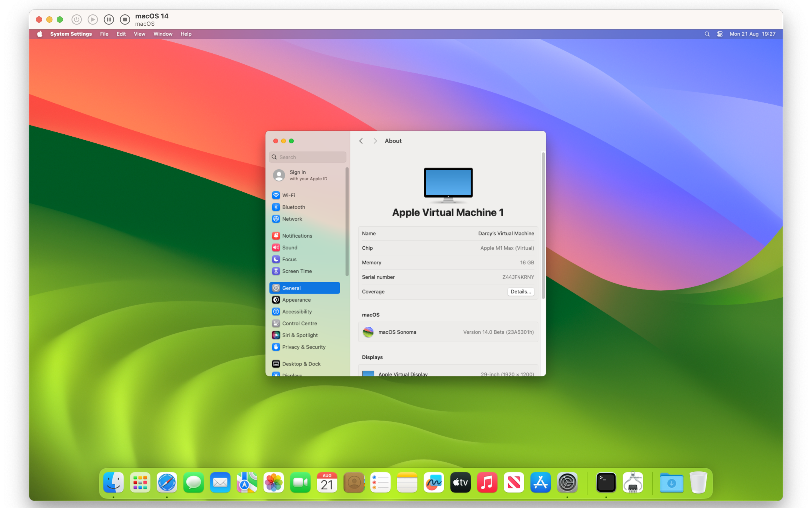Click the iMac display image
The width and height of the screenshot is (812, 508).
[x=448, y=185]
